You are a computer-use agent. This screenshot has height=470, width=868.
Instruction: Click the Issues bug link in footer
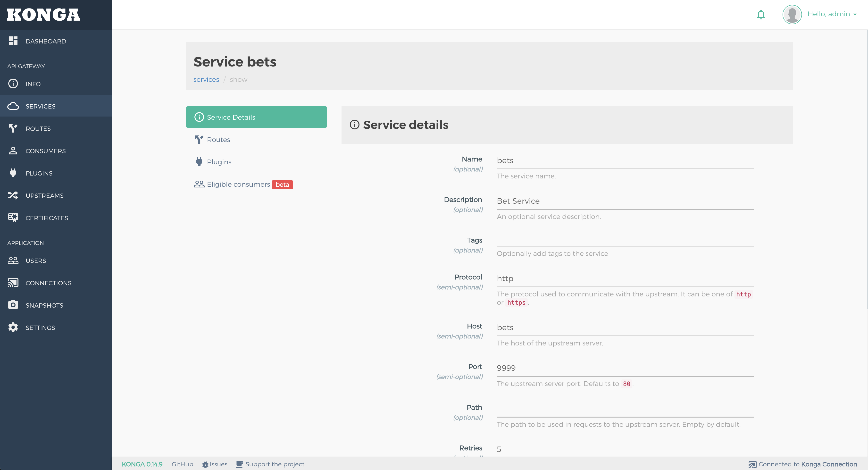(x=215, y=464)
